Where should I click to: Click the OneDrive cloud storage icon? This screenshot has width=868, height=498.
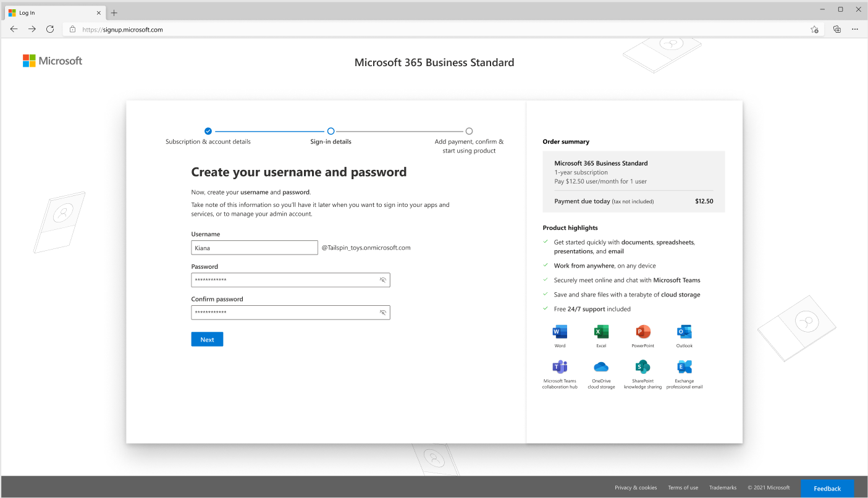(x=601, y=367)
